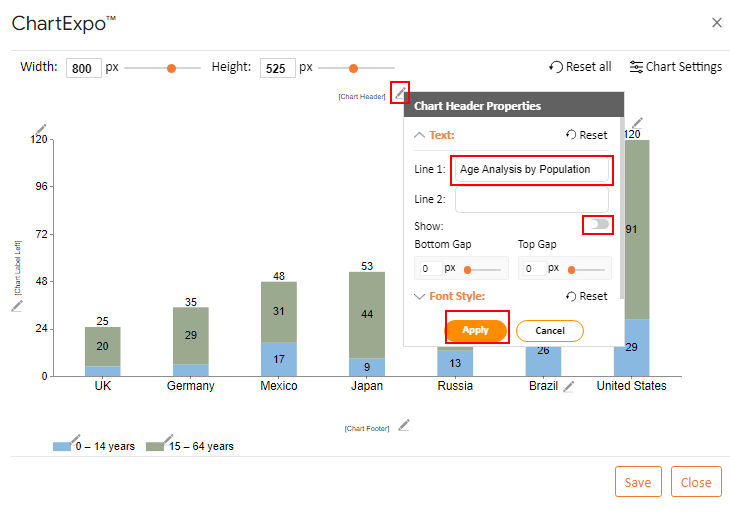Click the Height input field showing 525
Image resolution: width=730 pixels, height=516 pixels.
click(277, 68)
